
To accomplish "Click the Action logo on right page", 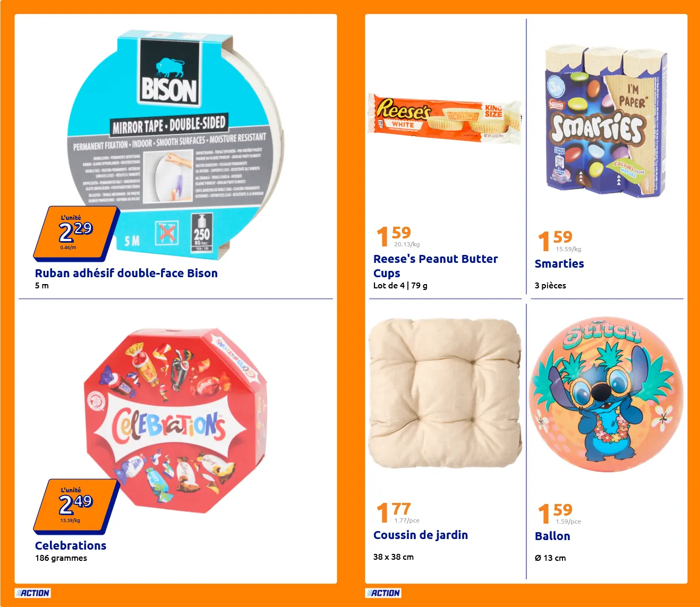I will coord(383,593).
